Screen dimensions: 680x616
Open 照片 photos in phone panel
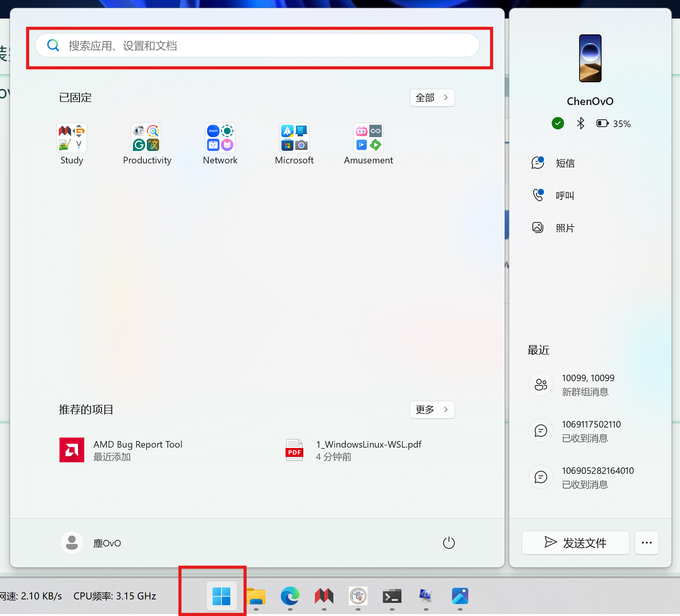point(564,228)
